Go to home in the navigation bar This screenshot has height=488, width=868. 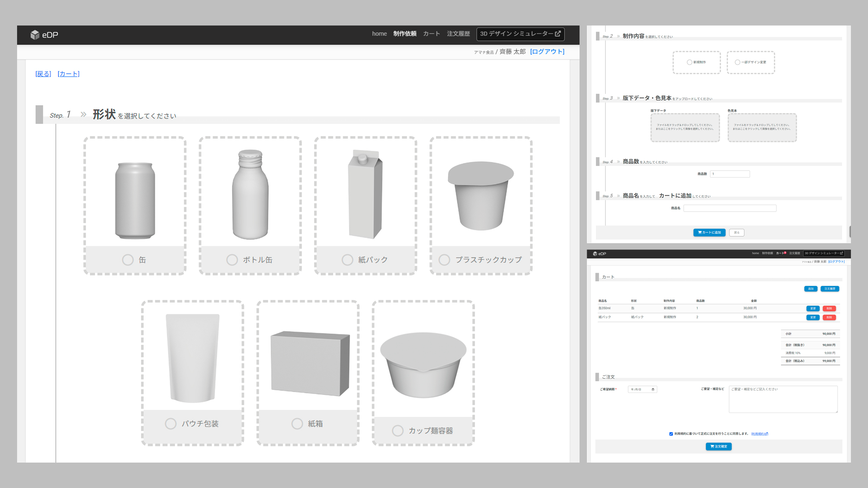(379, 34)
